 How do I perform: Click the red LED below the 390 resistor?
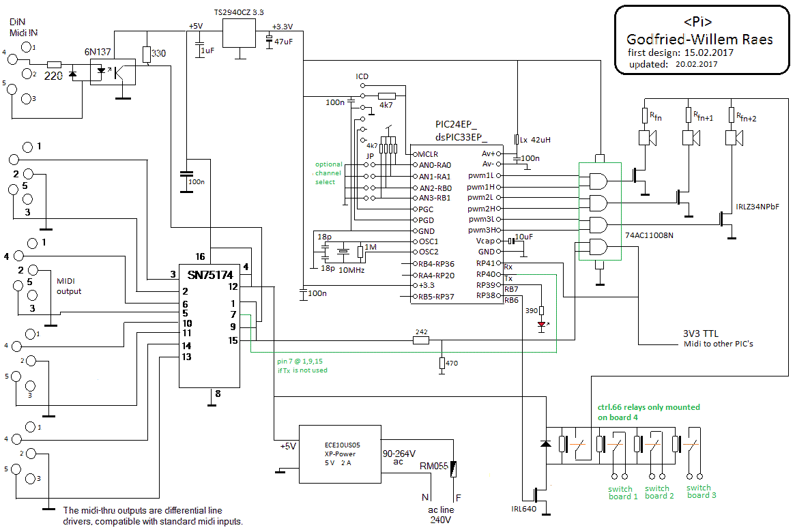(541, 324)
